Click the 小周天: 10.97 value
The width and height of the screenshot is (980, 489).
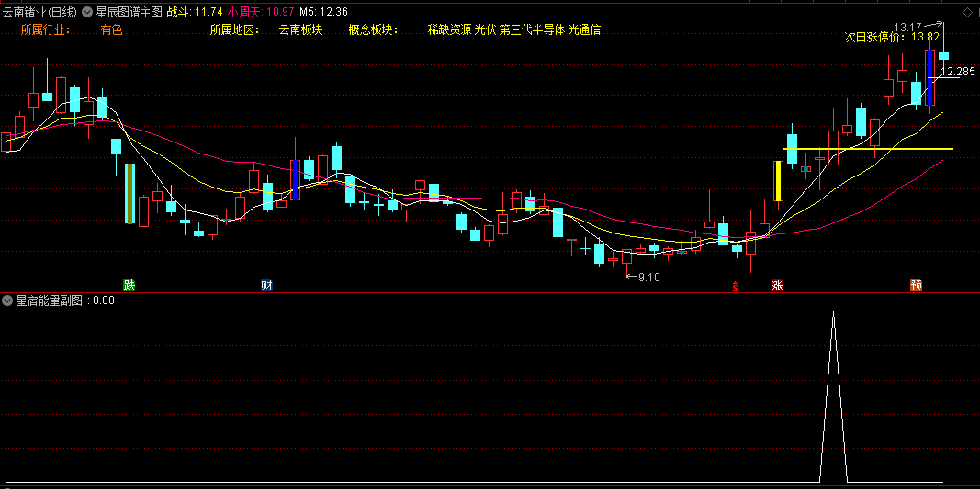click(261, 11)
